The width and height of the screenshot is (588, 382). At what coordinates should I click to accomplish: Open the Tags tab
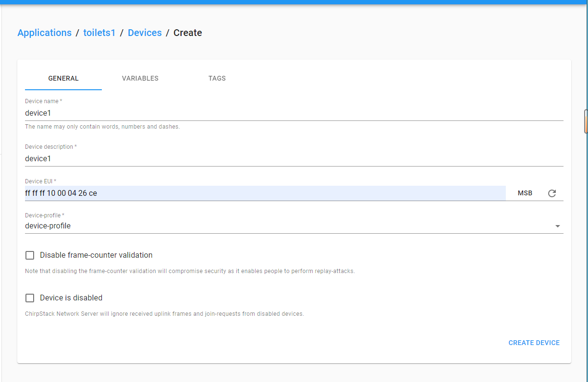217,78
